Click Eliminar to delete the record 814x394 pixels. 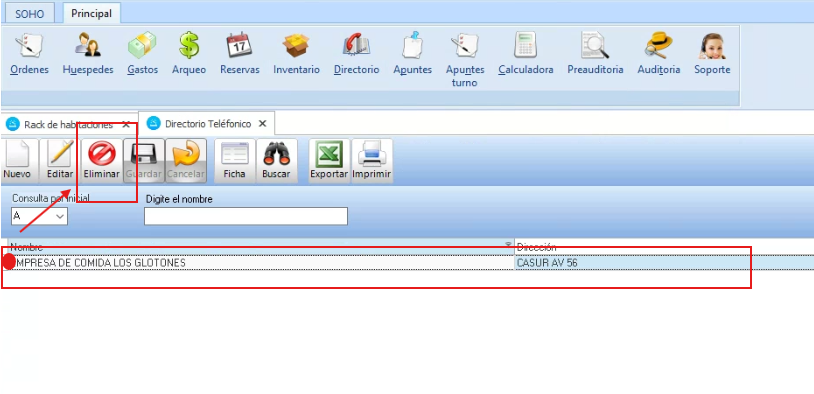click(x=102, y=161)
